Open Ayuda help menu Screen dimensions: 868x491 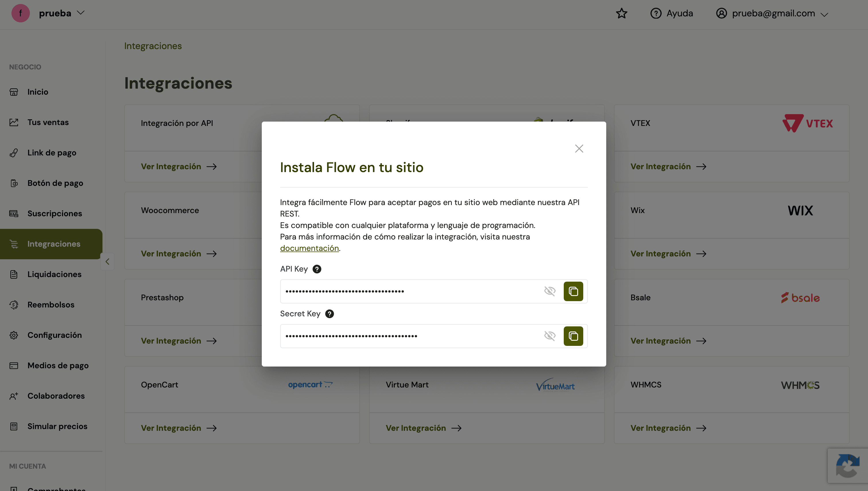tap(672, 13)
